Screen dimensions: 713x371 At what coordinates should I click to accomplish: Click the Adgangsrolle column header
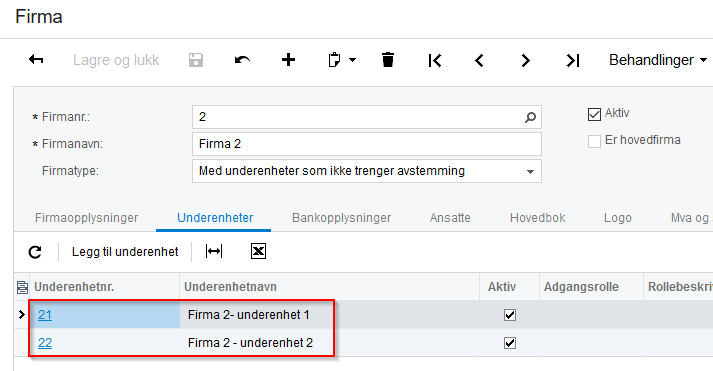pyautogui.click(x=591, y=287)
